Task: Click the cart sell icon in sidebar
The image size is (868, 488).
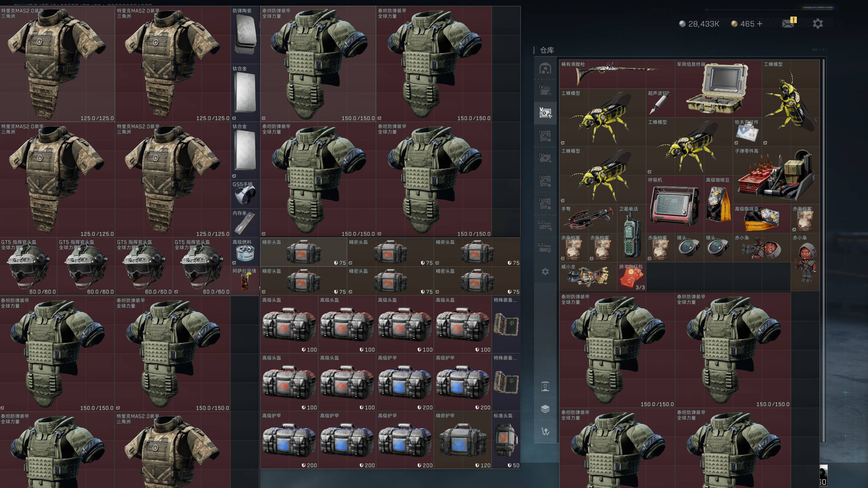Action: (x=545, y=431)
